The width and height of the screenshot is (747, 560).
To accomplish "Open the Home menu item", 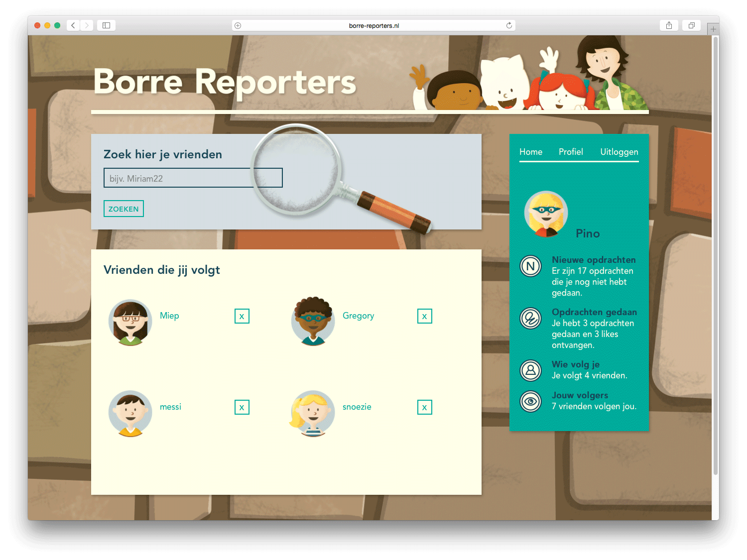I will [x=531, y=152].
